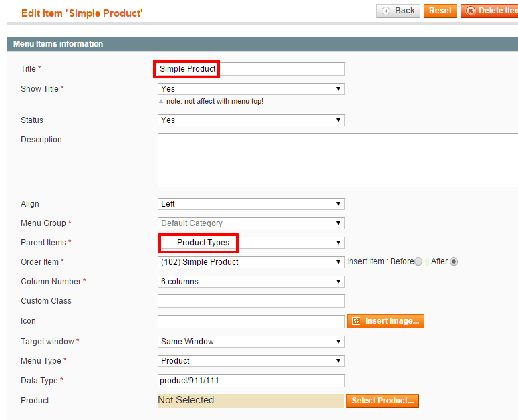Expand the Column Number dropdown
This screenshot has width=518, height=420.
(x=251, y=282)
